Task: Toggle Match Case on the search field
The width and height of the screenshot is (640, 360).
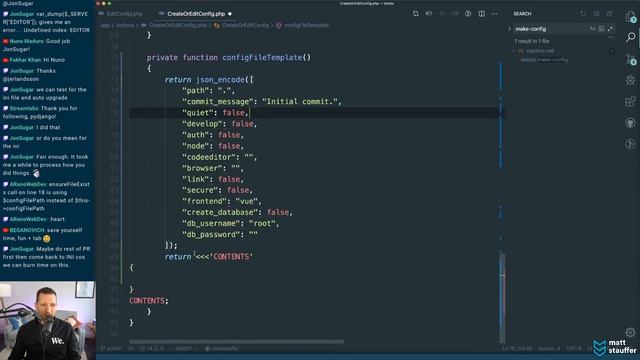Action: pyautogui.click(x=592, y=29)
